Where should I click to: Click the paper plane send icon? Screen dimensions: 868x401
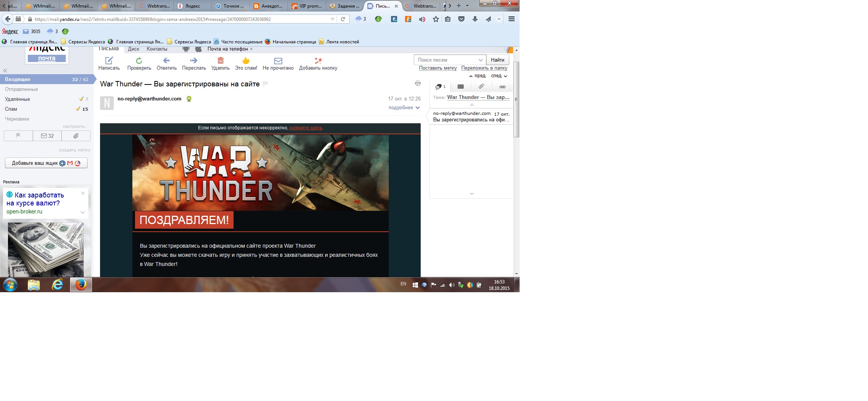[x=488, y=19]
